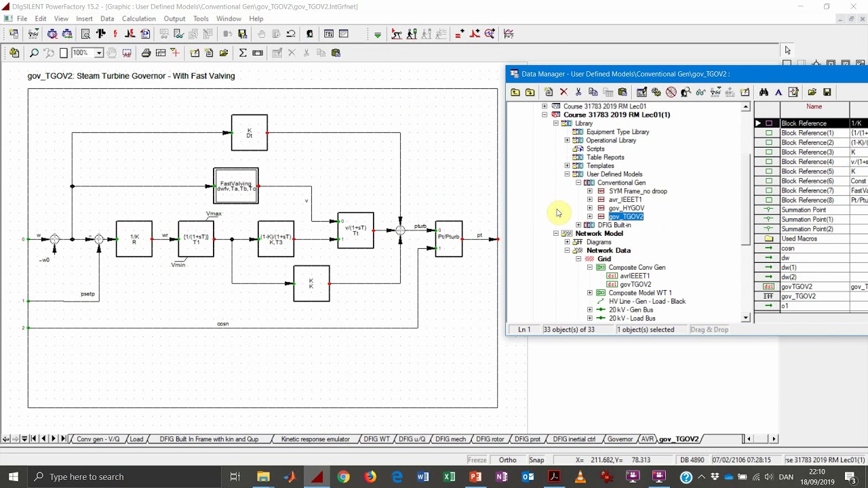This screenshot has height=488, width=868.
Task: Select avr_IEEET1 in the tree
Action: [x=625, y=200]
